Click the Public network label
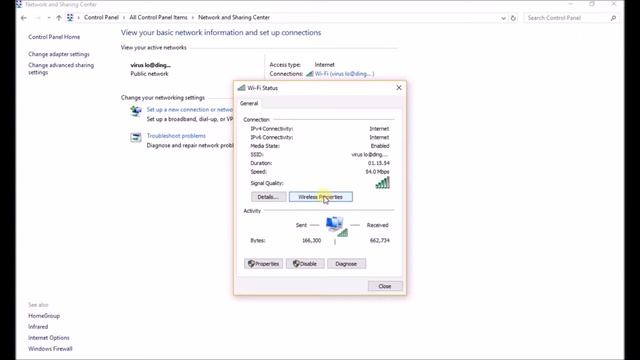The image size is (640, 360). [x=149, y=74]
